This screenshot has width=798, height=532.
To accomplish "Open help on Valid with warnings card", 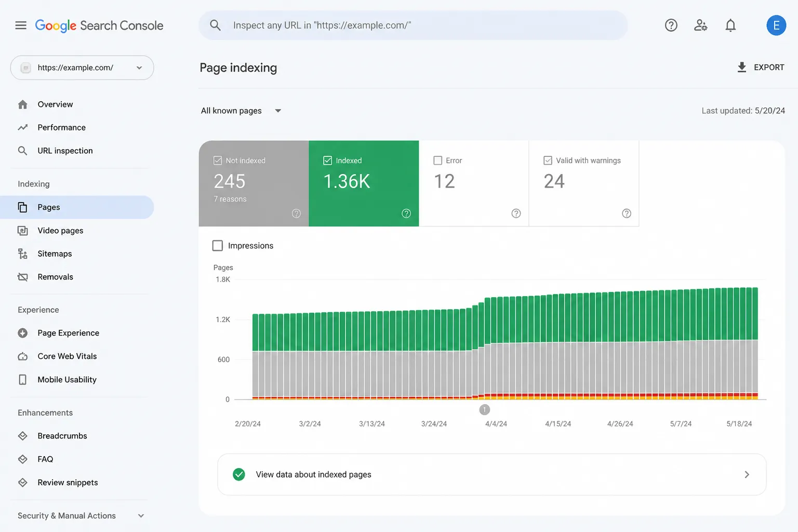I will tap(627, 214).
